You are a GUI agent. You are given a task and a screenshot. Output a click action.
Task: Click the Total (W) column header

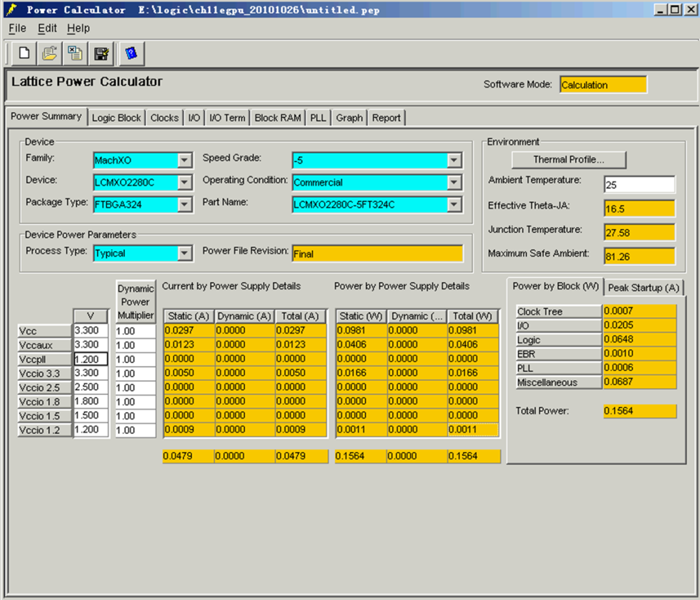[x=472, y=317]
